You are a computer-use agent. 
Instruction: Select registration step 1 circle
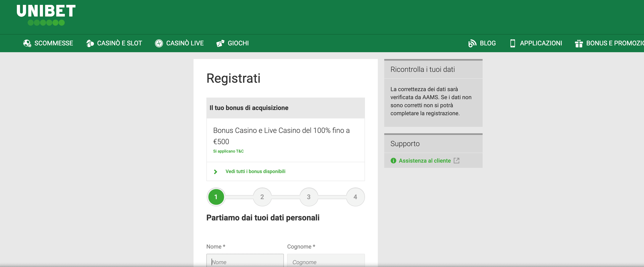216,197
